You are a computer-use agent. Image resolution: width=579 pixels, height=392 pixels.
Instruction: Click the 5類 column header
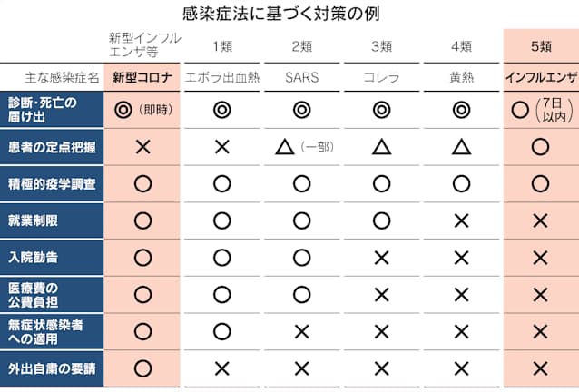541,44
